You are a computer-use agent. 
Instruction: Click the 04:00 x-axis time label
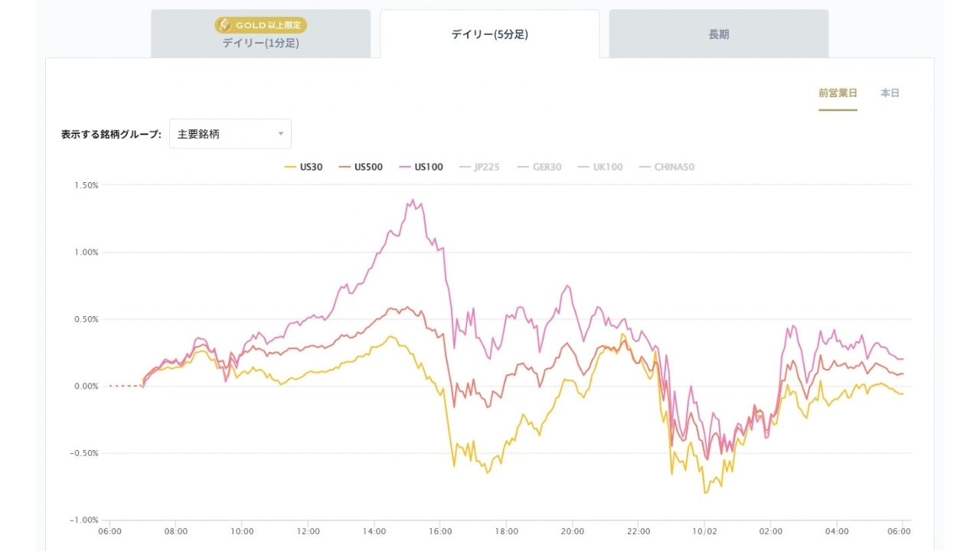pyautogui.click(x=837, y=531)
